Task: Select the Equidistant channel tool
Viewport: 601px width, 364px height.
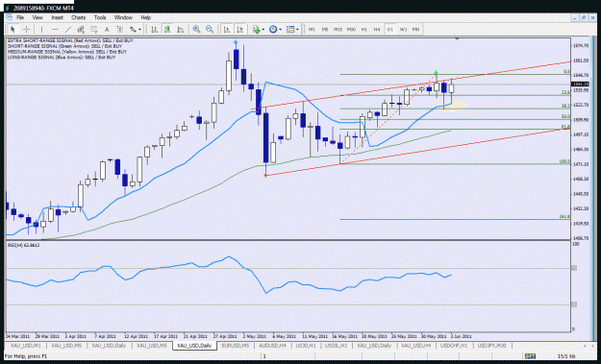Action: (81, 30)
